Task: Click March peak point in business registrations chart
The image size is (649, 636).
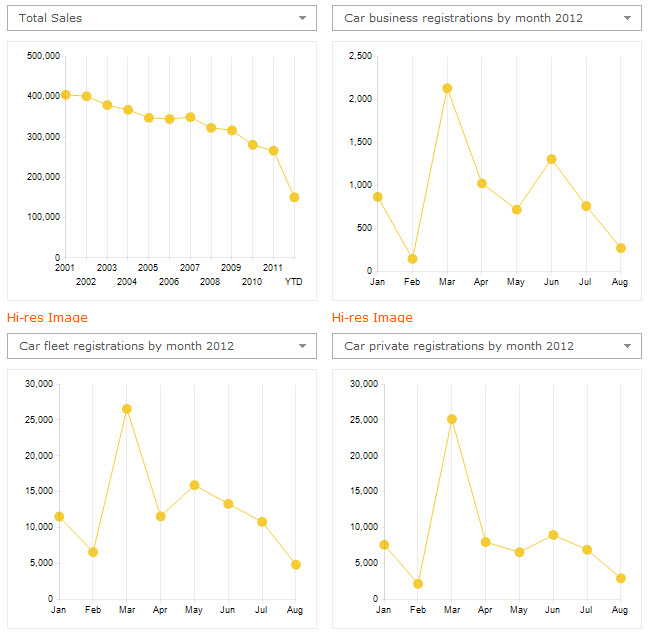Action: point(447,88)
